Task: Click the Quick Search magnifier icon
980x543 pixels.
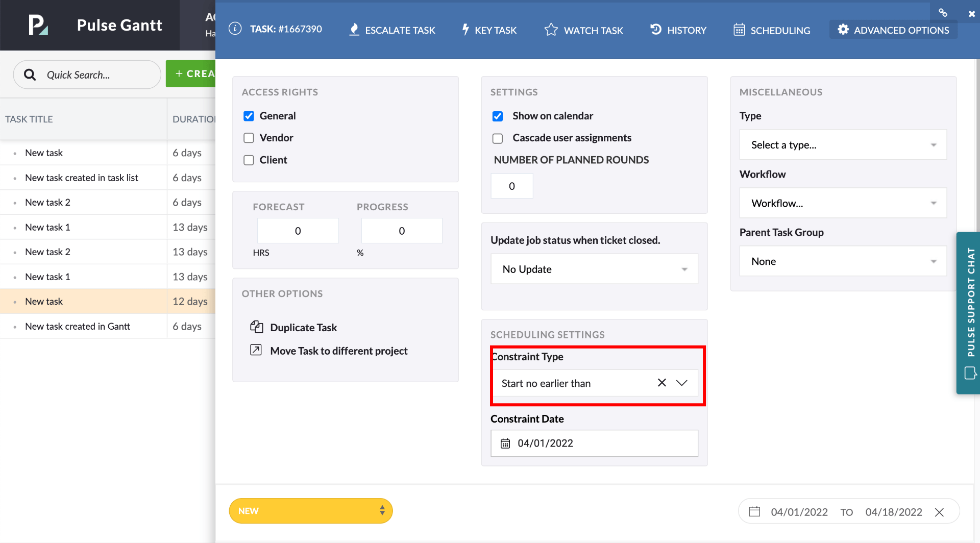Action: pos(30,75)
